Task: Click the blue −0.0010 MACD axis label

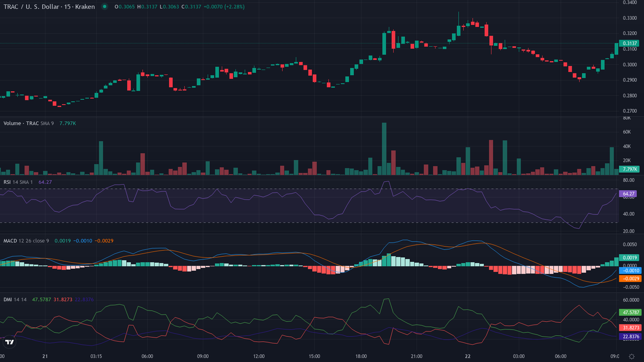Action: [x=630, y=271]
